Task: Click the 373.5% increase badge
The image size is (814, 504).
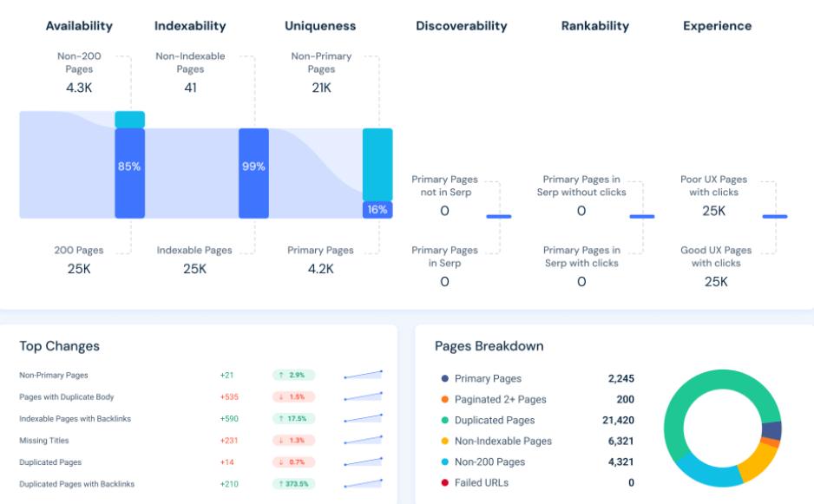Action: 293,484
